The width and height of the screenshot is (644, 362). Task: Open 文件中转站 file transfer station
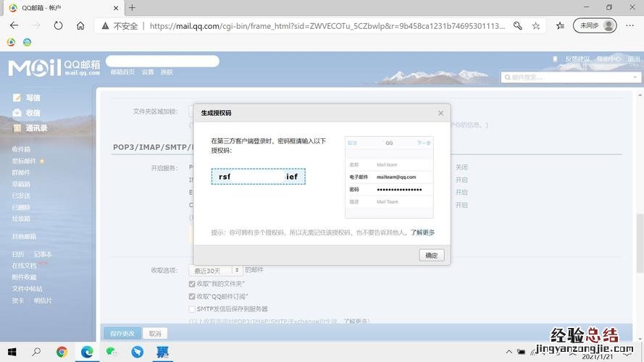coord(27,289)
